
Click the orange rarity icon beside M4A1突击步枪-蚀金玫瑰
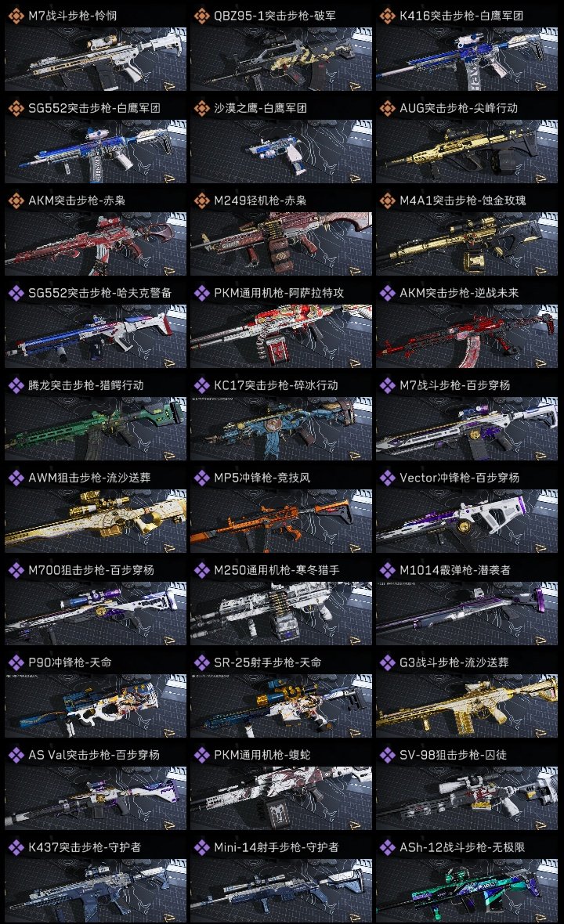tap(387, 200)
